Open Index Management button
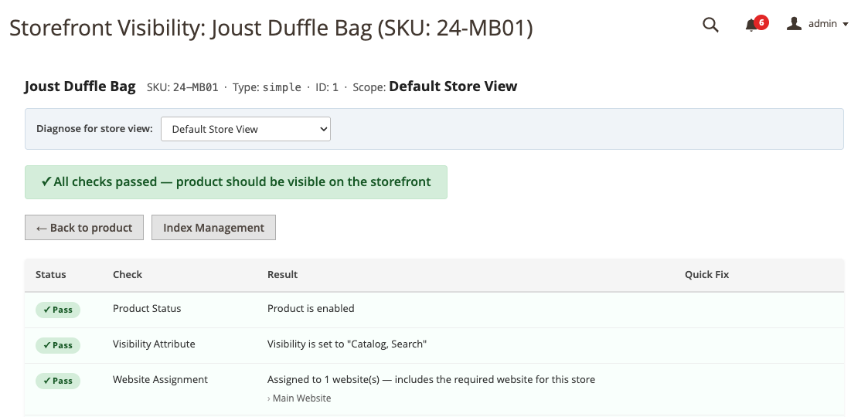Viewport: 868px width, 417px height. click(x=213, y=228)
